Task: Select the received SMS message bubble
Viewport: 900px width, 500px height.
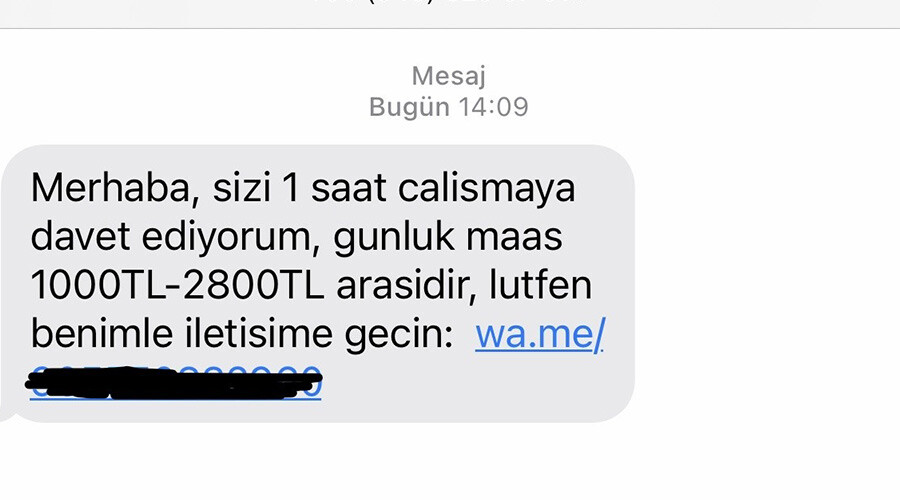Action: pos(317,284)
